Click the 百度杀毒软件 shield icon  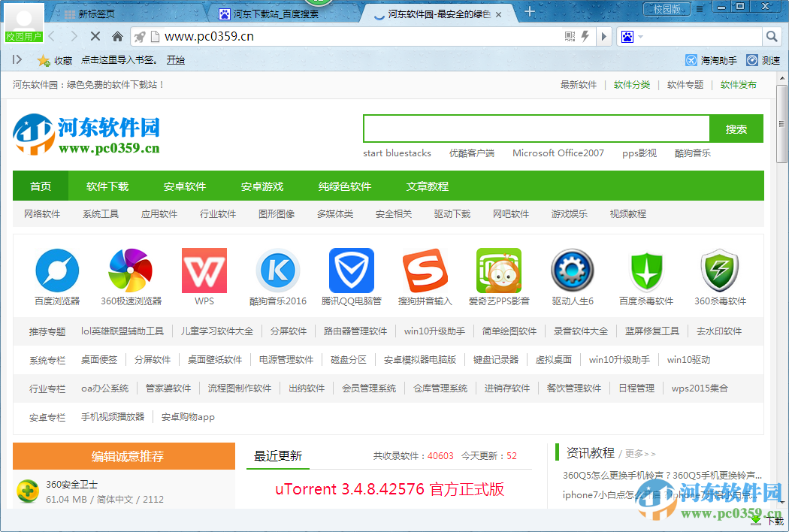(x=646, y=271)
